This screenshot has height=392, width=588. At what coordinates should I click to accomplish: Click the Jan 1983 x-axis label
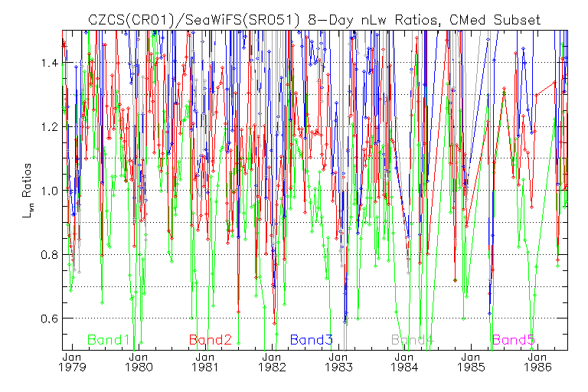tap(338, 362)
